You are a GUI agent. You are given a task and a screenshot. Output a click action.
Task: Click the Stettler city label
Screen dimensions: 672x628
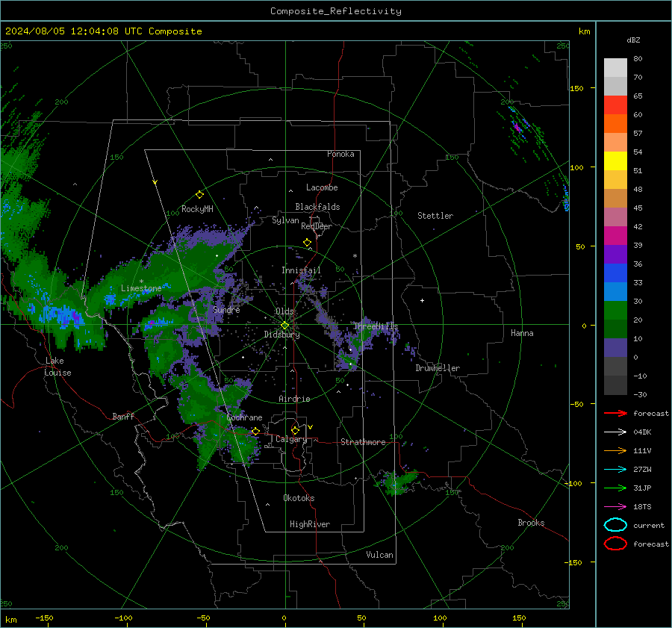435,216
